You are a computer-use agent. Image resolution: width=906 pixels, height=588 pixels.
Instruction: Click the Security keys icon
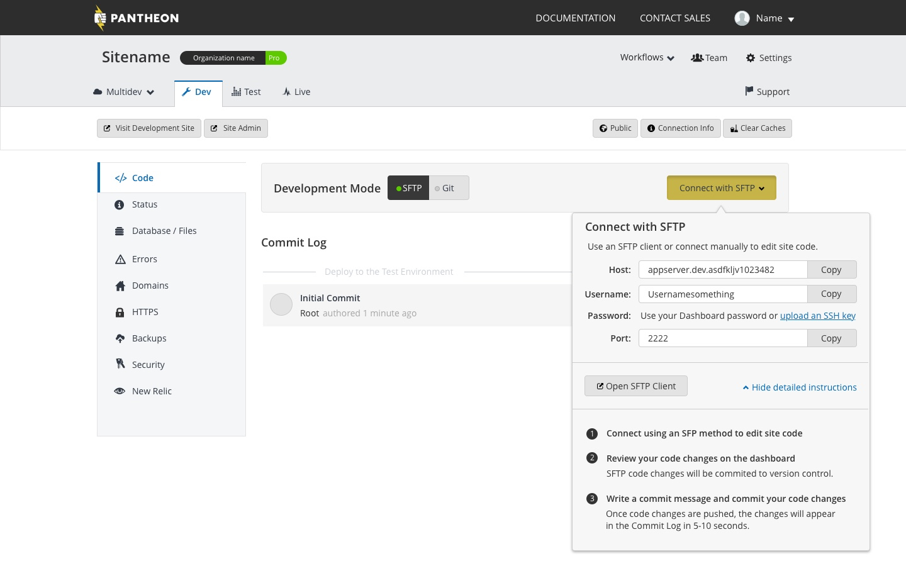120,364
